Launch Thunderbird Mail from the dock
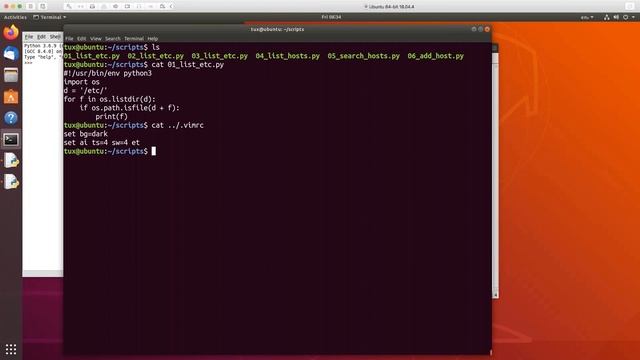Viewport: 640px width, 360px height. point(11,54)
